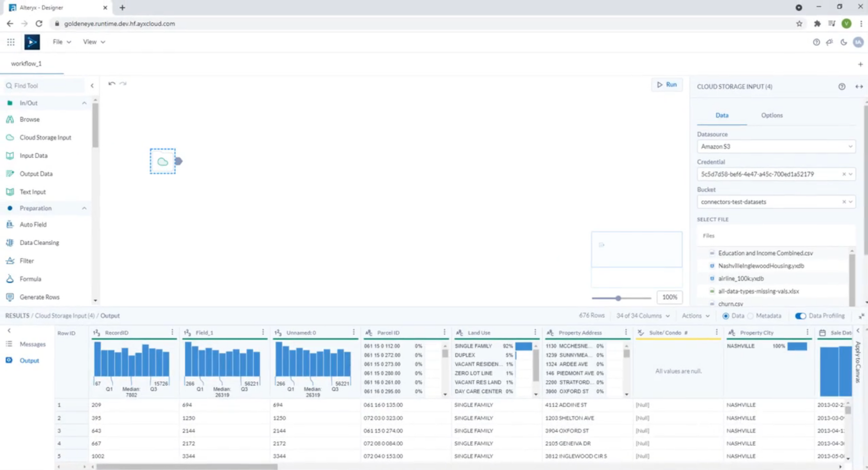Select the Browse tool icon
The width and height of the screenshot is (868, 470).
[10, 119]
